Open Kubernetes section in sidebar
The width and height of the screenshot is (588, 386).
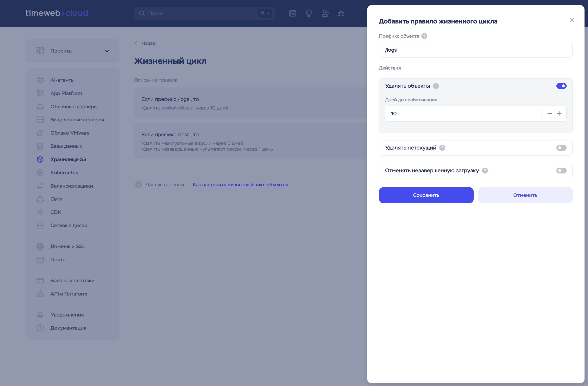64,173
